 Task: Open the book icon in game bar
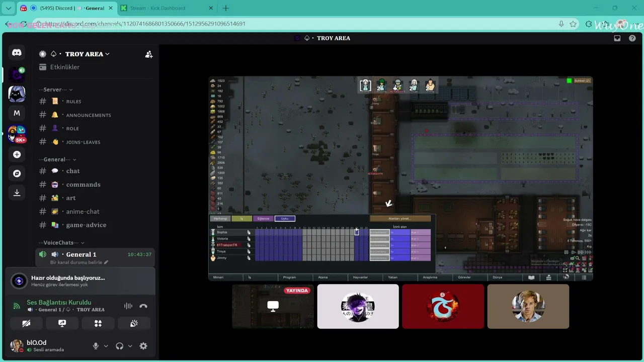[x=531, y=277]
